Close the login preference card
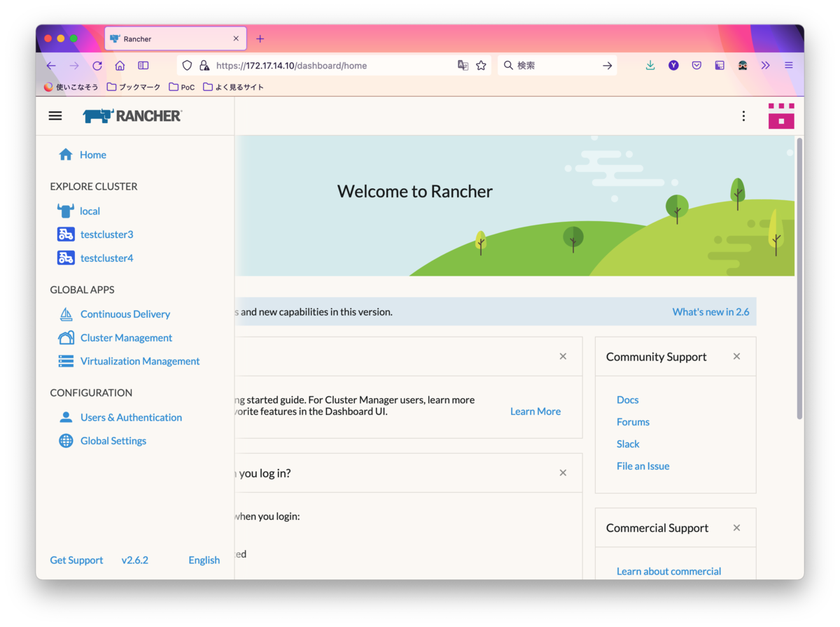The image size is (840, 627). (x=563, y=472)
